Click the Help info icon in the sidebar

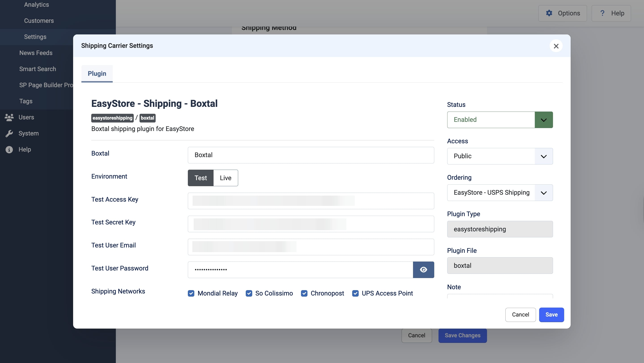click(9, 149)
